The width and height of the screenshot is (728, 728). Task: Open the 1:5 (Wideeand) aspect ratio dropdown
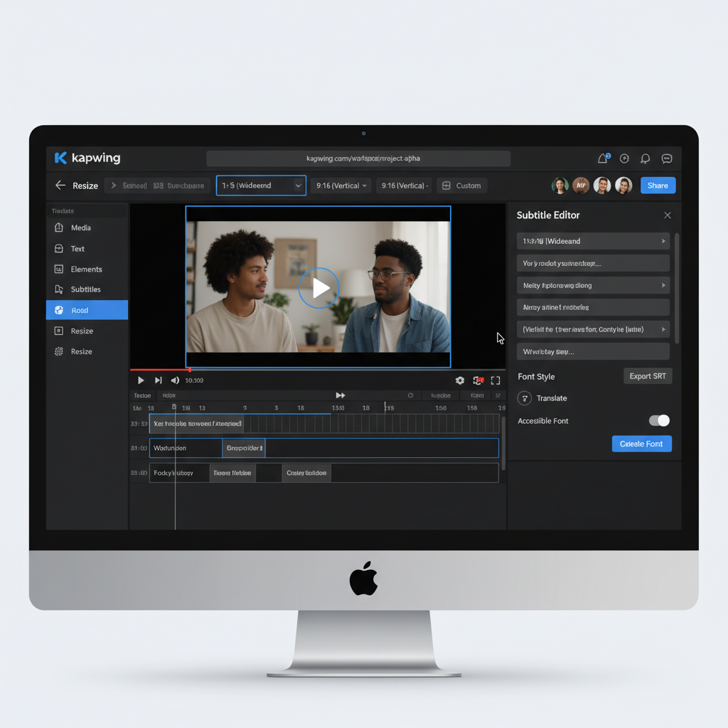[x=261, y=186]
